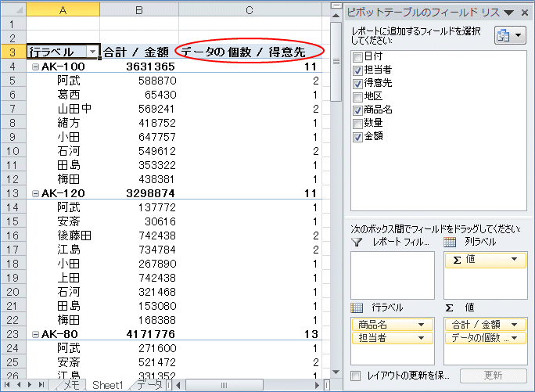Image resolution: width=535 pixels, height=392 pixels.
Task: Switch to the データ sheet tab
Action: tap(149, 385)
